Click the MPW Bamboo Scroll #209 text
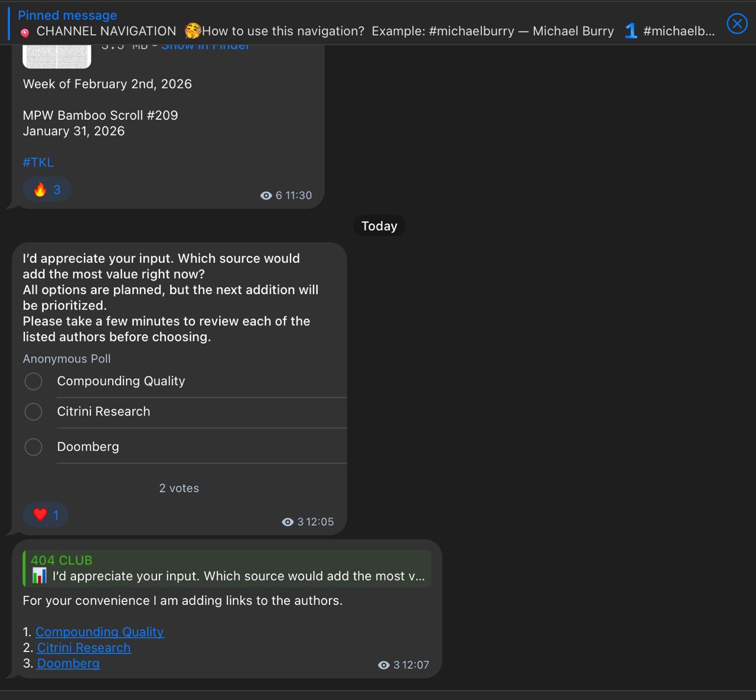The width and height of the screenshot is (756, 700). pos(100,115)
